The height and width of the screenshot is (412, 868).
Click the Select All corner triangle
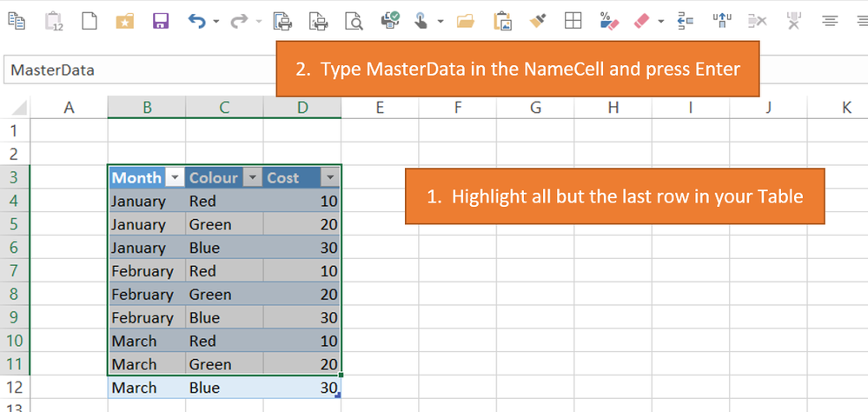(19, 108)
